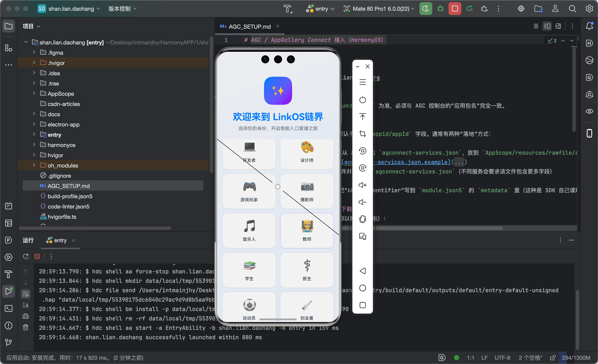This screenshot has height=364, width=598.
Task: Tap the 开发者 role card
Action: 249,154
